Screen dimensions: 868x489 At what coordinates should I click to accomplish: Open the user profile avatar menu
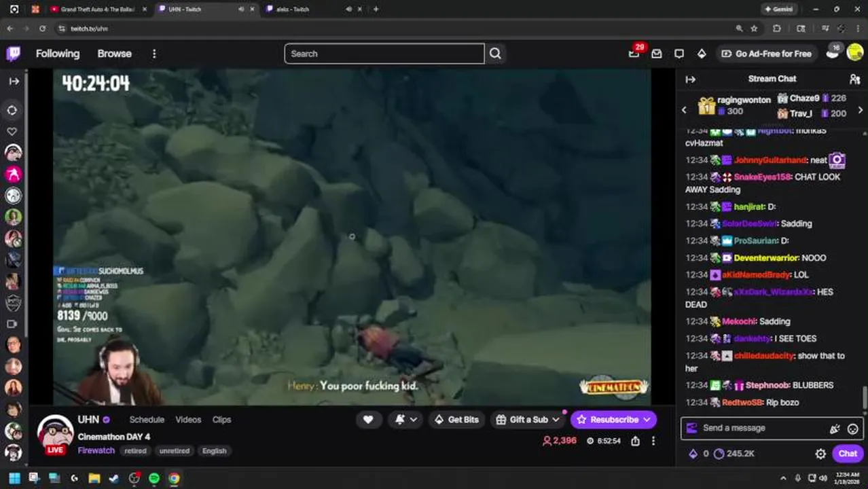(854, 54)
